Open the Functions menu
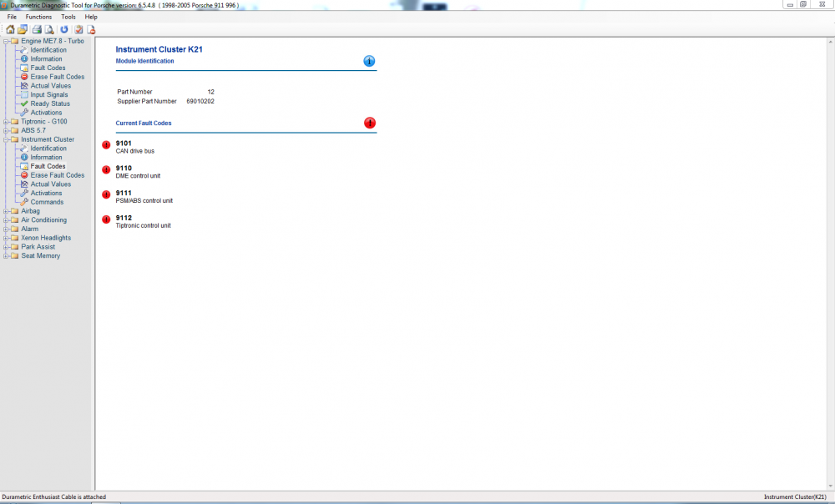The image size is (835, 504). [x=38, y=16]
